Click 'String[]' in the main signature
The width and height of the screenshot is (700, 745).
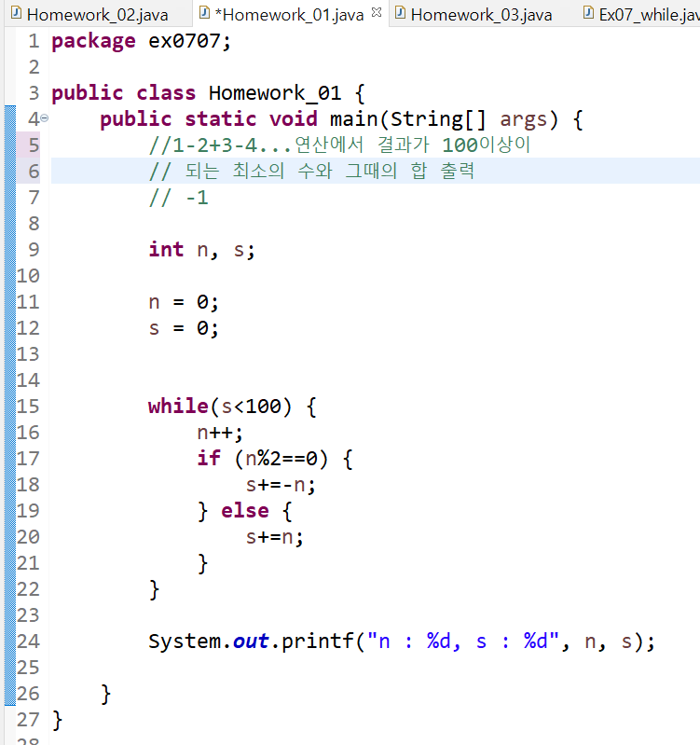438,119
